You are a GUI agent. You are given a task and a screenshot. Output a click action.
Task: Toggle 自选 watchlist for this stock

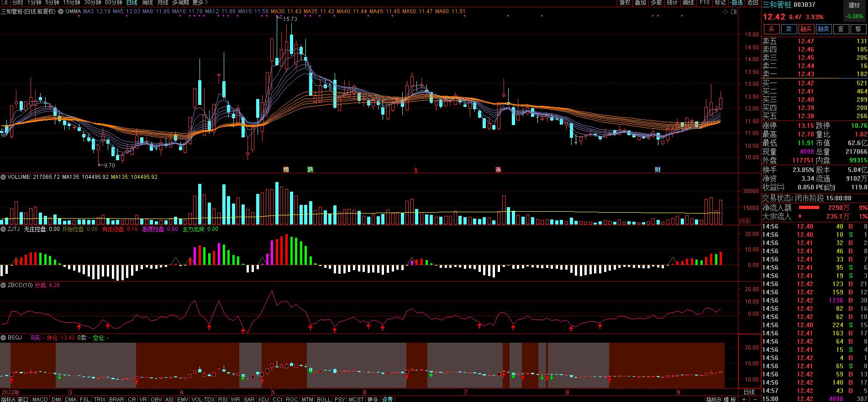coord(736,3)
